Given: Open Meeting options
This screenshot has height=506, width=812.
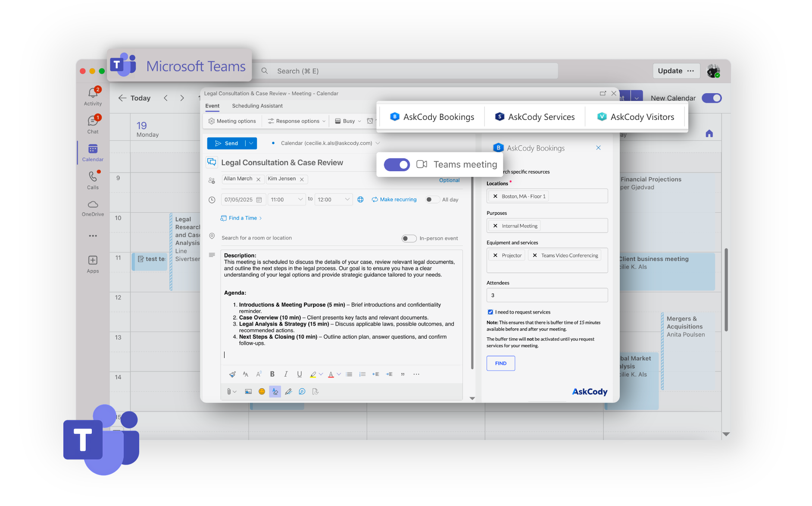Looking at the screenshot, I should tap(232, 121).
